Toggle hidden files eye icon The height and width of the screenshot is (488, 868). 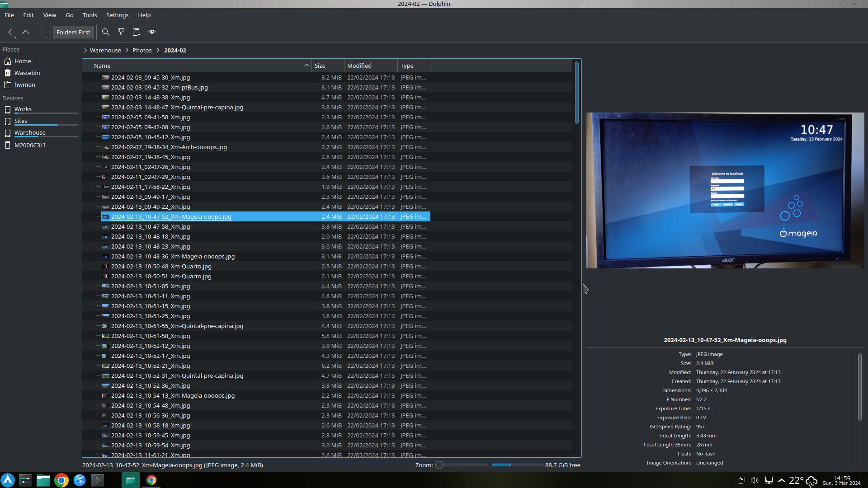click(x=152, y=32)
